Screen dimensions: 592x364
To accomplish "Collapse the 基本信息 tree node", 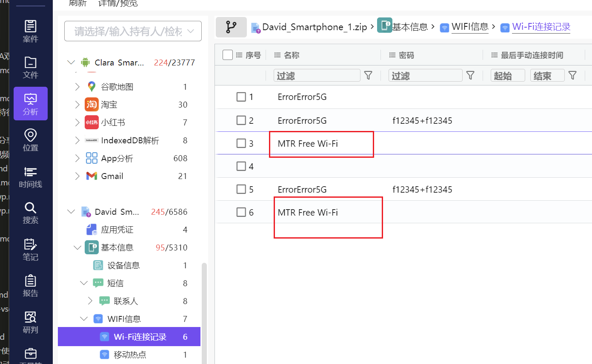I will (77, 247).
